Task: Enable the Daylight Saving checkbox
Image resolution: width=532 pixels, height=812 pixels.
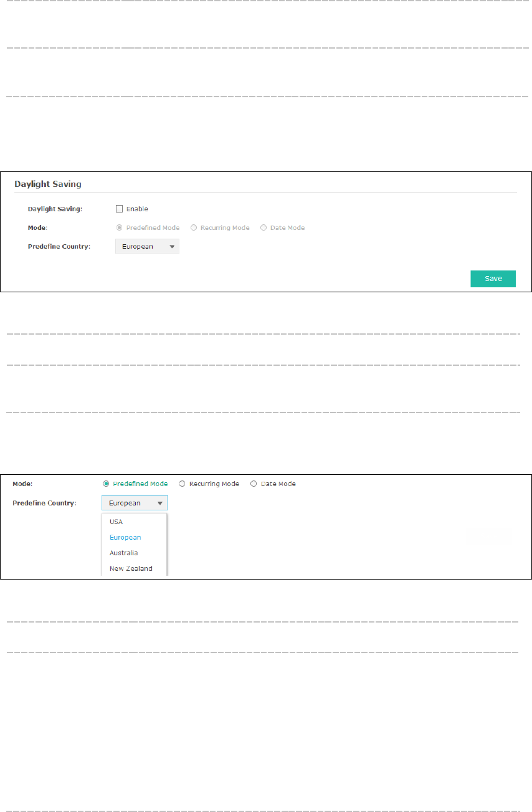Action: 120,209
